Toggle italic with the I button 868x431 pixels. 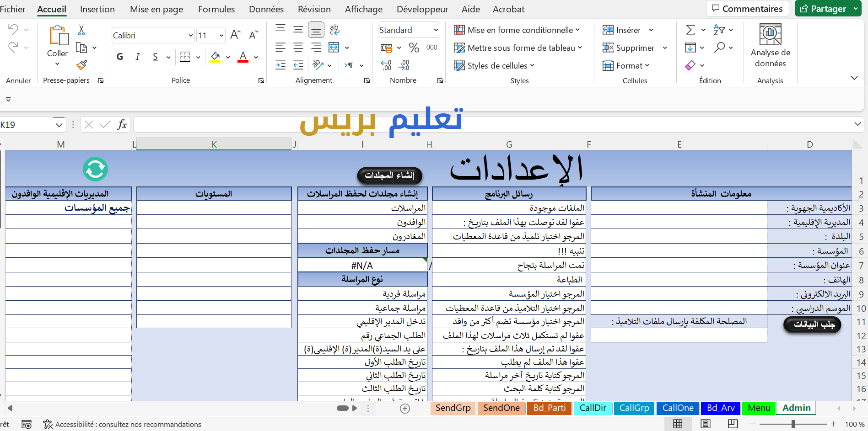click(x=137, y=57)
